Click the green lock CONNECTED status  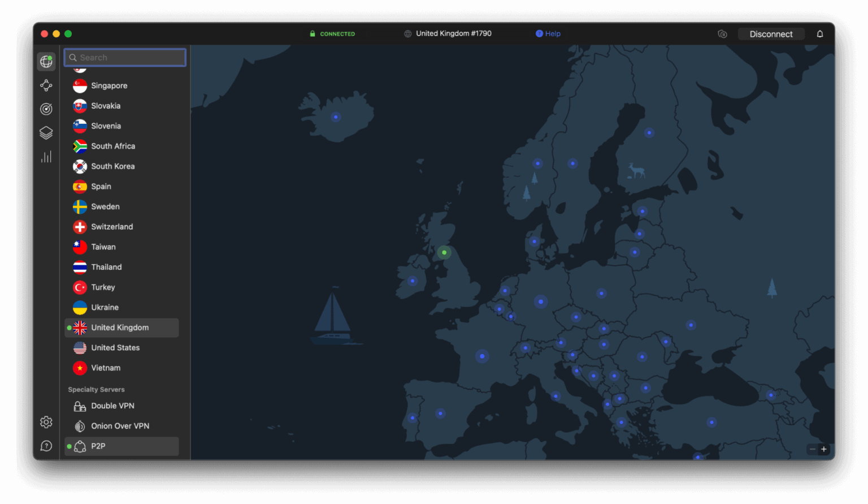point(332,34)
